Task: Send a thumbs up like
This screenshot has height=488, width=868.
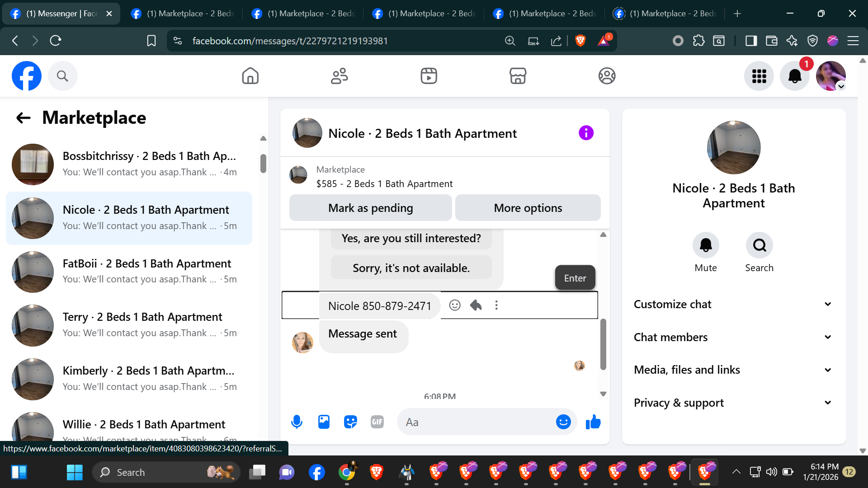Action: coord(593,422)
